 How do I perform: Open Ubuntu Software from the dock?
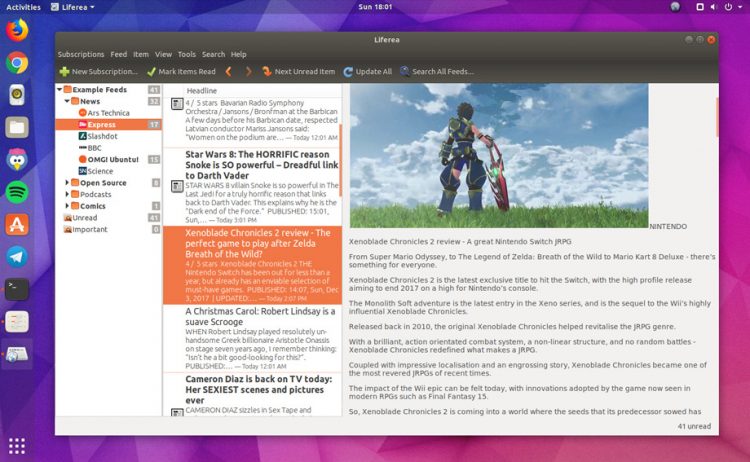(x=17, y=224)
